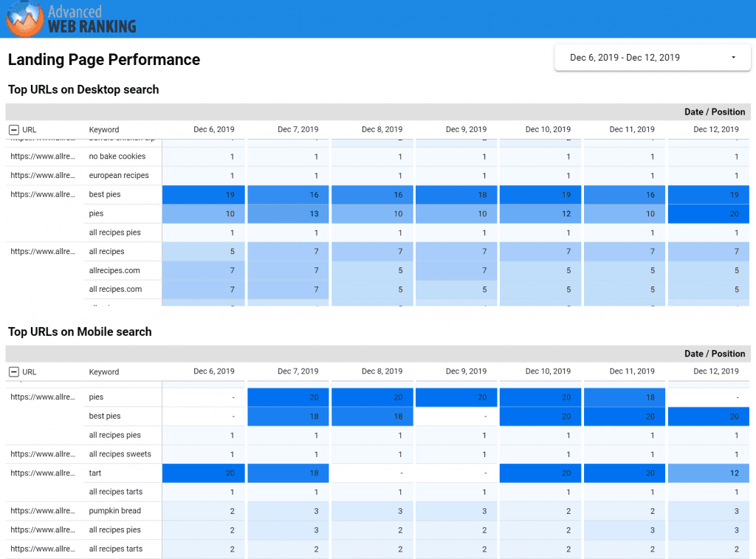Click the 'Top URLs on Desktop search' heading
The image size is (756, 559).
83,89
